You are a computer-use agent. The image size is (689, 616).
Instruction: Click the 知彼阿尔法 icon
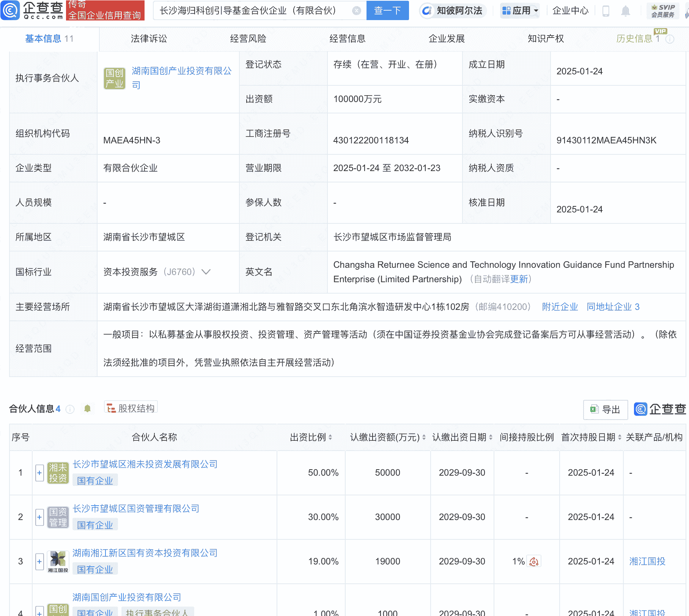click(x=427, y=11)
